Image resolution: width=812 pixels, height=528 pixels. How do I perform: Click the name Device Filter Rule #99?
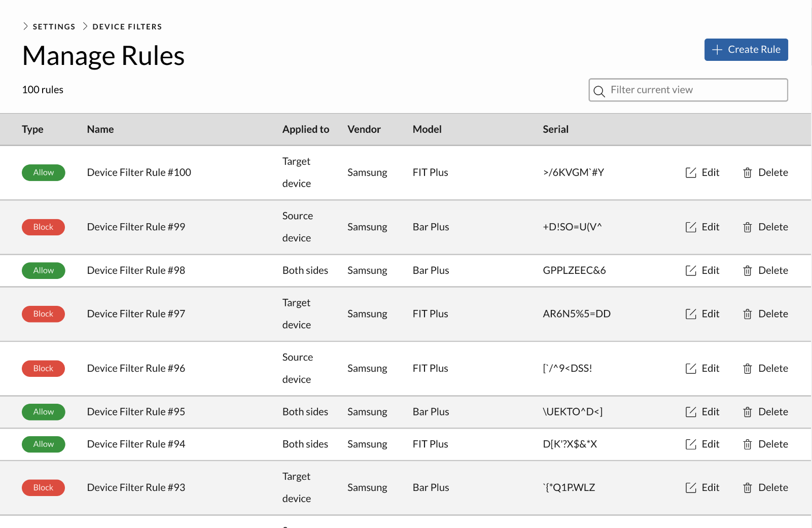(136, 227)
